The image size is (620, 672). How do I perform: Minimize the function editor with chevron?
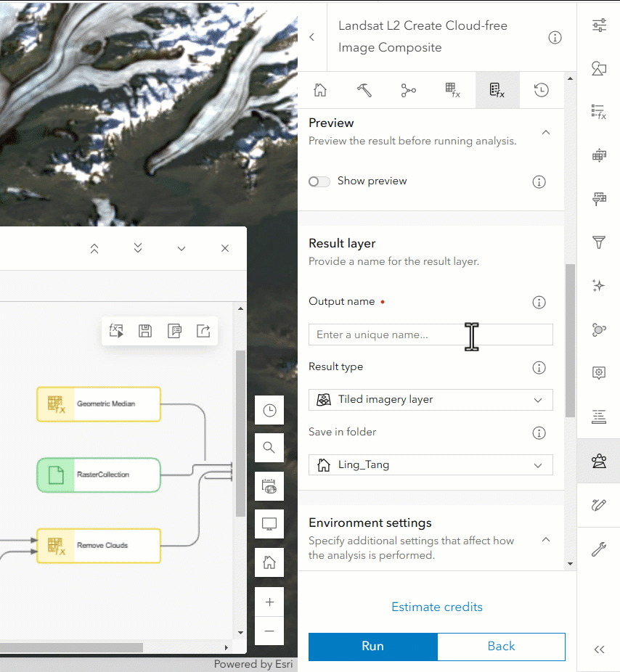[181, 249]
